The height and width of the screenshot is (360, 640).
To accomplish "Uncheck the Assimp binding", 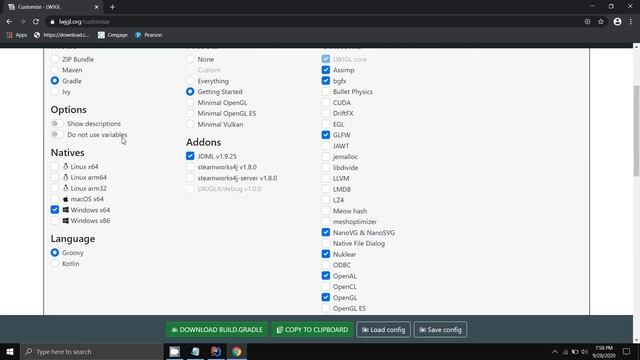I will tap(326, 70).
